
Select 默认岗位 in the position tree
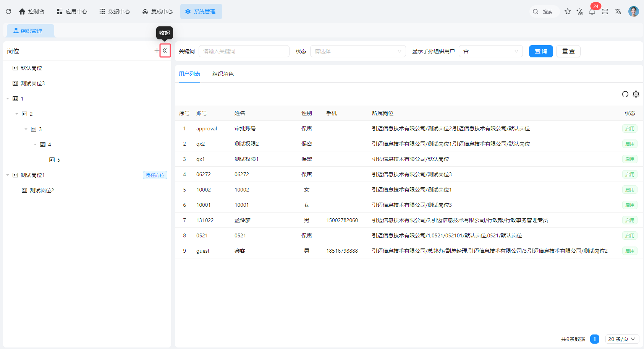click(x=31, y=68)
